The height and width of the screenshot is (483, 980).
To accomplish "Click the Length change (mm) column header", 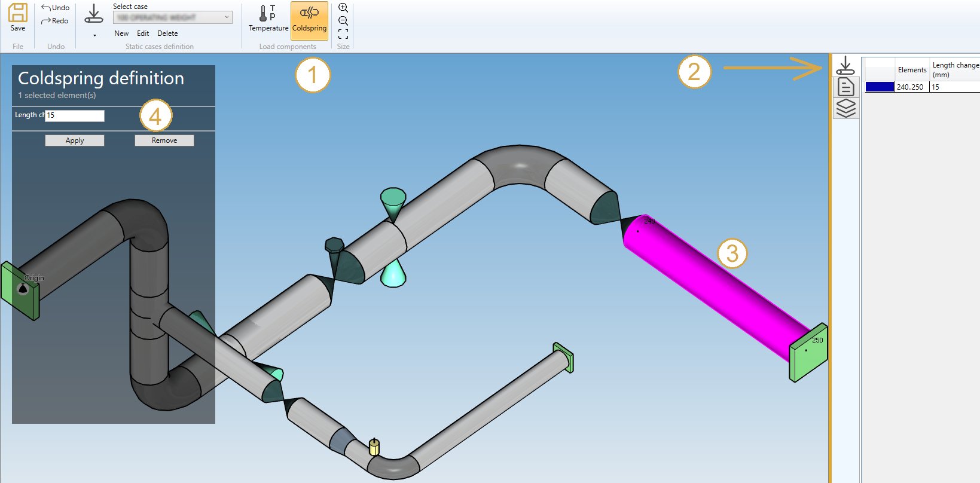I will point(955,69).
